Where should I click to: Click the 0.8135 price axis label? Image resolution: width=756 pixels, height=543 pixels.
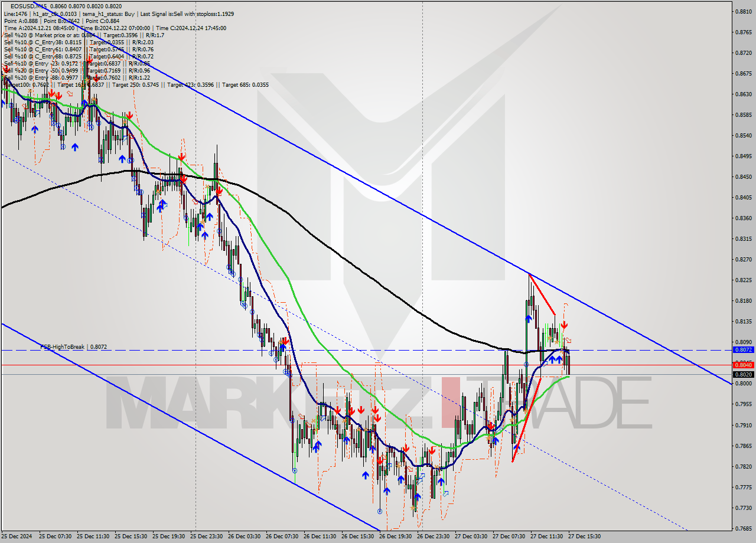pos(742,321)
